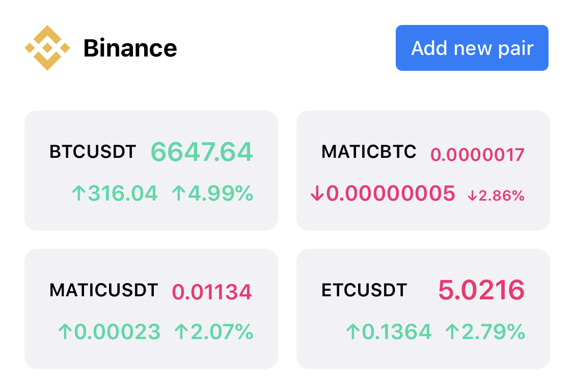
Task: Click the Add new pair button
Action: (x=472, y=48)
